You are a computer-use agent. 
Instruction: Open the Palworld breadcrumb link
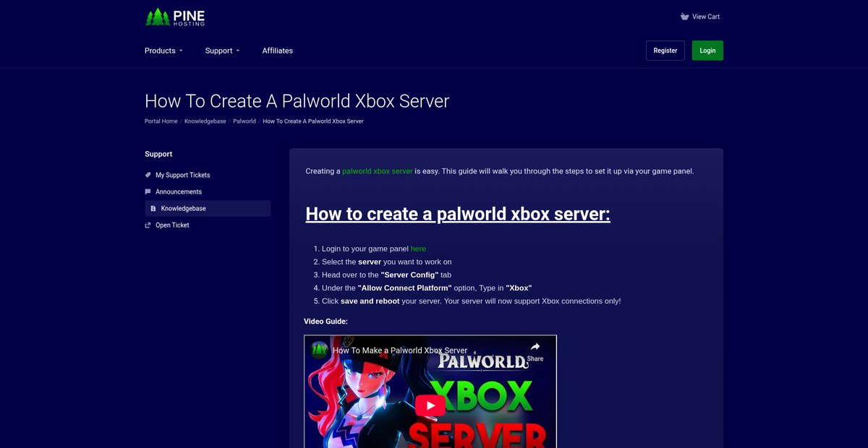[244, 121]
